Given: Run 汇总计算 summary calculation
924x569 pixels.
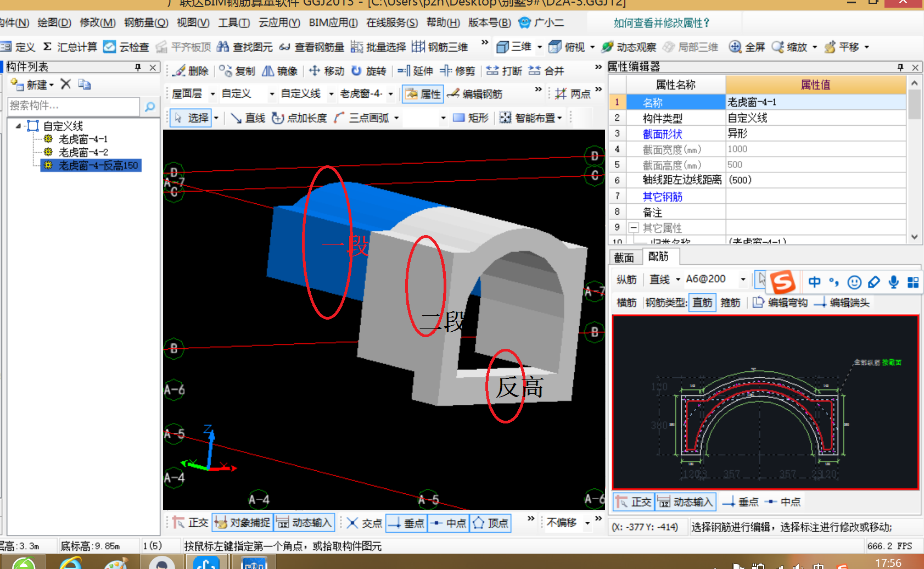Looking at the screenshot, I should [x=70, y=47].
